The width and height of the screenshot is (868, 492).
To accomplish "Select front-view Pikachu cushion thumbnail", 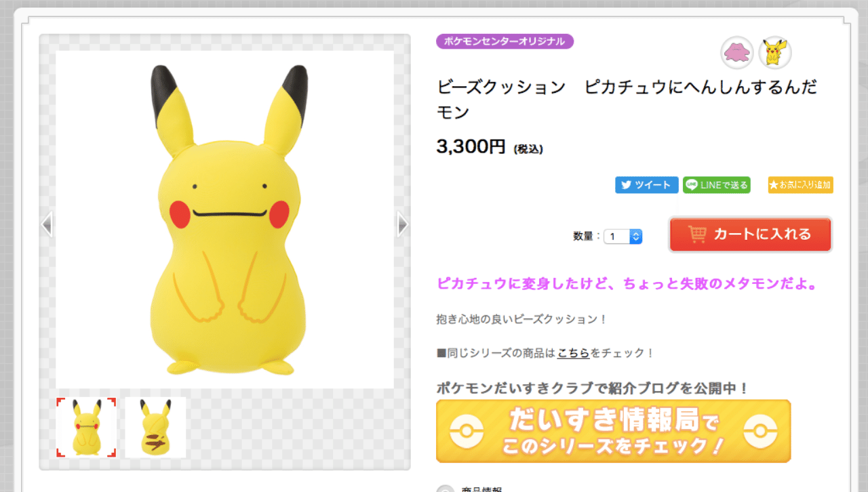I will click(x=86, y=428).
